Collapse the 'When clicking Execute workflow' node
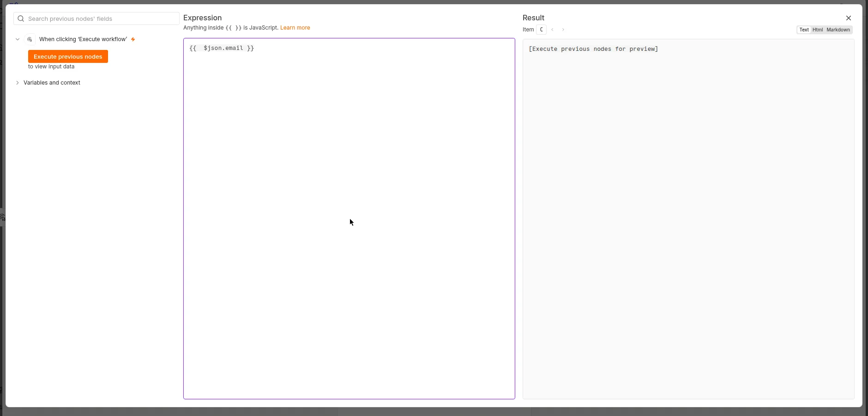The image size is (868, 416). click(x=18, y=39)
